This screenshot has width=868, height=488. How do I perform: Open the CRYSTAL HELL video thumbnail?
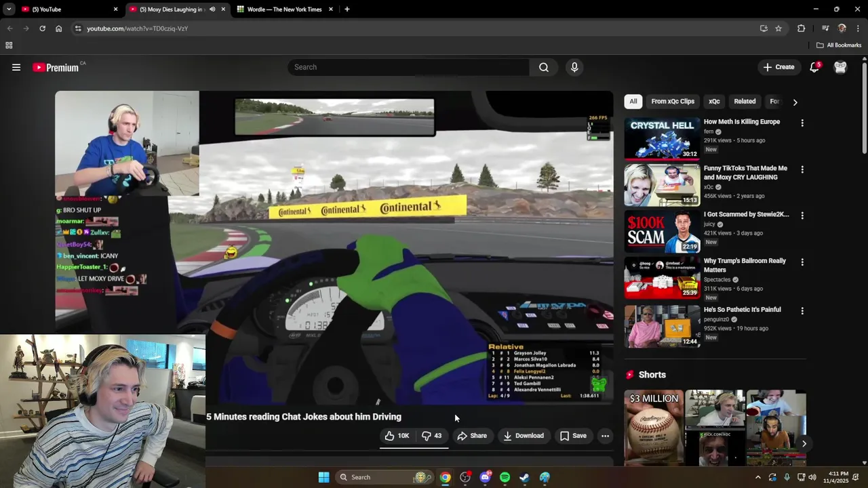point(662,138)
